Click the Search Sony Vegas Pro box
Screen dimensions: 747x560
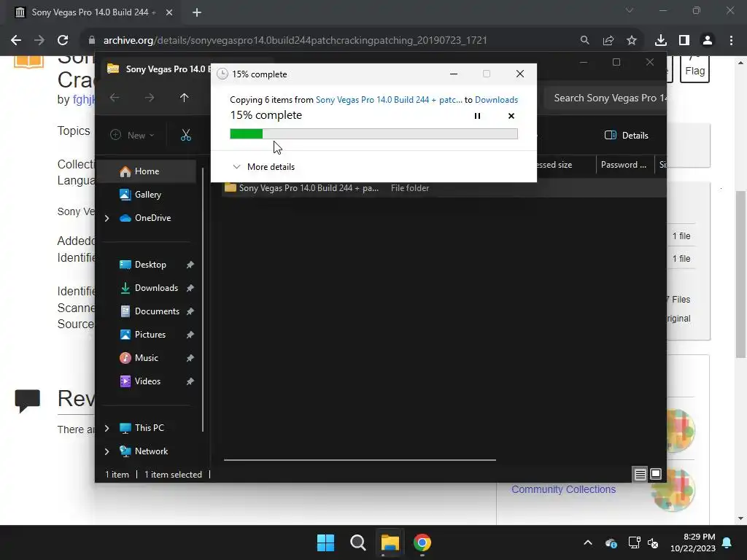[x=606, y=98]
